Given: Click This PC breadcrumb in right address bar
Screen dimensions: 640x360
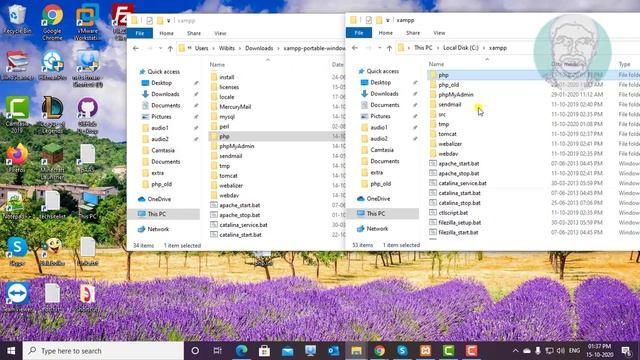Looking at the screenshot, I should (423, 48).
